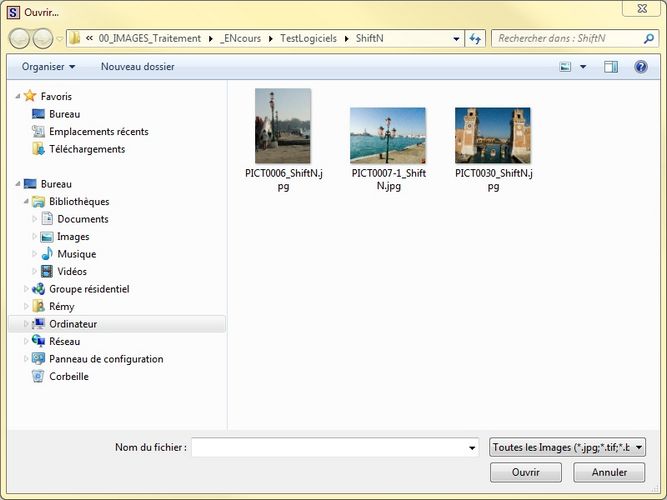
Task: Click the Back navigation arrow
Action: click(x=19, y=39)
